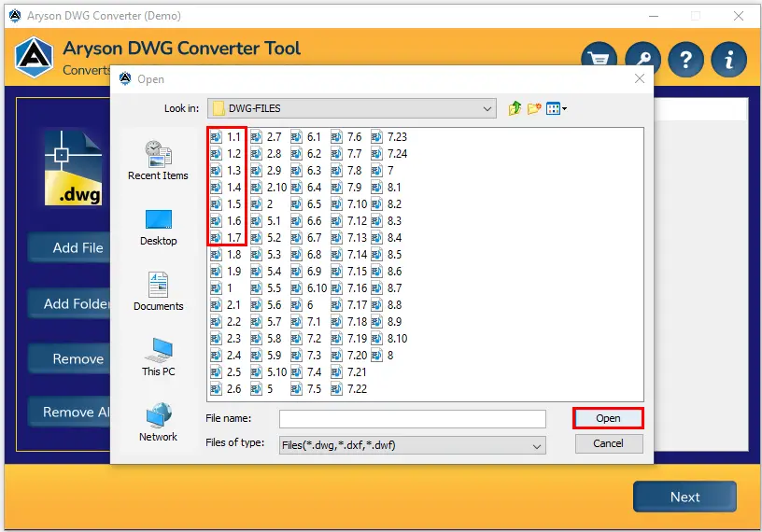Image resolution: width=762 pixels, height=532 pixels.
Task: Open the view menu icon
Action: tap(556, 108)
